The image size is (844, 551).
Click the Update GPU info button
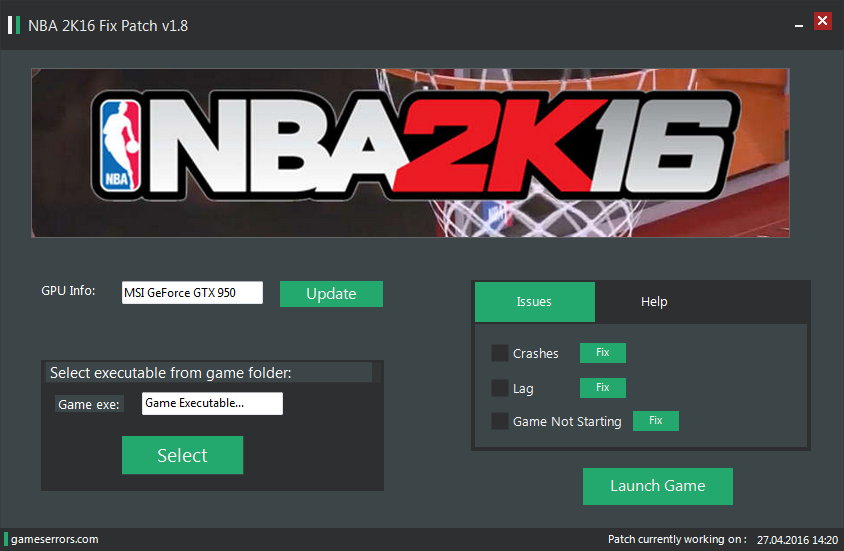pyautogui.click(x=331, y=294)
